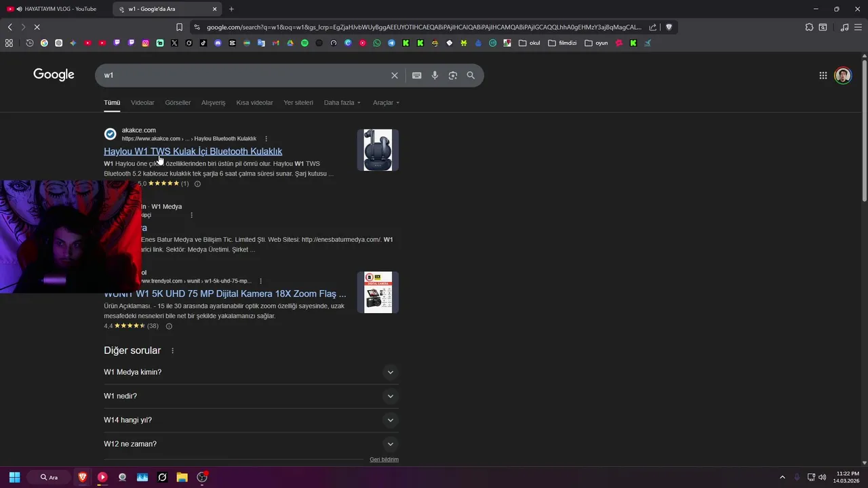The height and width of the screenshot is (488, 868).
Task: Click the Haylou earbuds thumbnail
Action: pos(378,150)
